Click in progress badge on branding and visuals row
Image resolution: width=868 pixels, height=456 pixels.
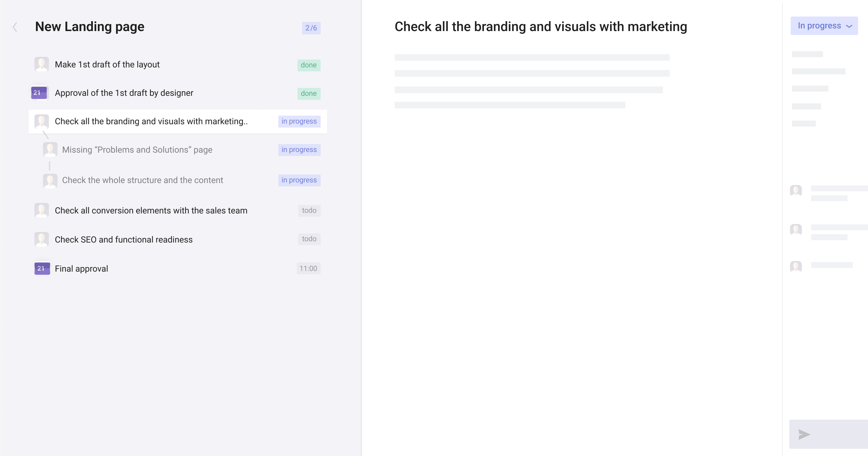(x=299, y=121)
